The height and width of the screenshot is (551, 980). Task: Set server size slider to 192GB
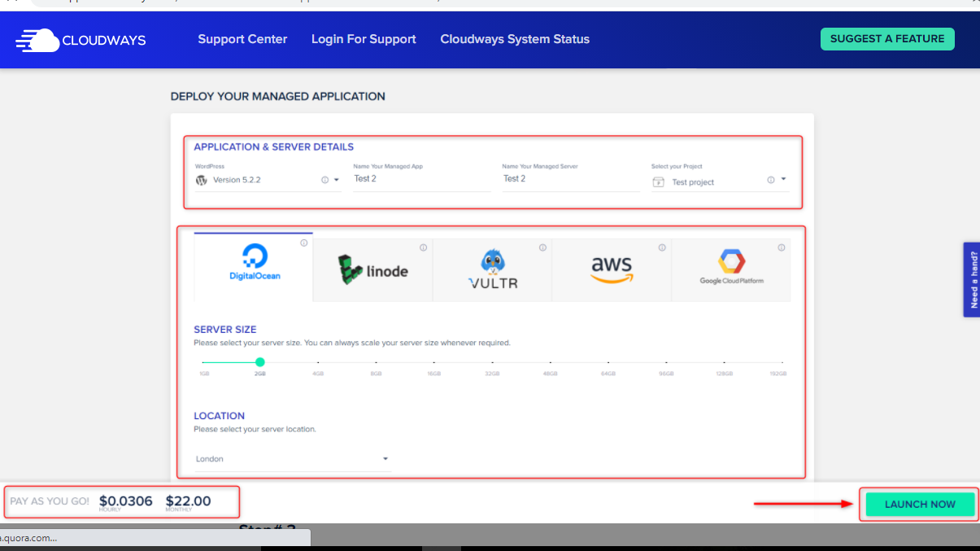point(782,362)
